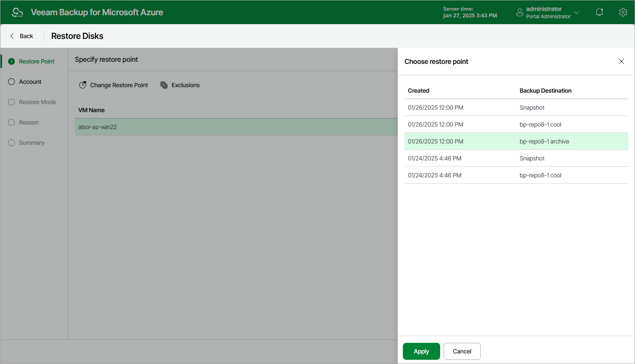Select the 01/24/2025 bp-repo8-1 cool row

click(x=516, y=175)
